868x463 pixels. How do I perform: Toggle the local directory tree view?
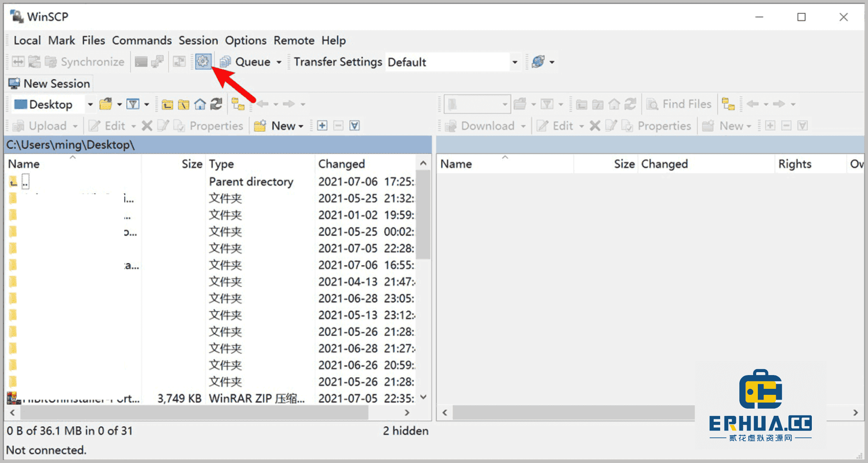[x=238, y=104]
